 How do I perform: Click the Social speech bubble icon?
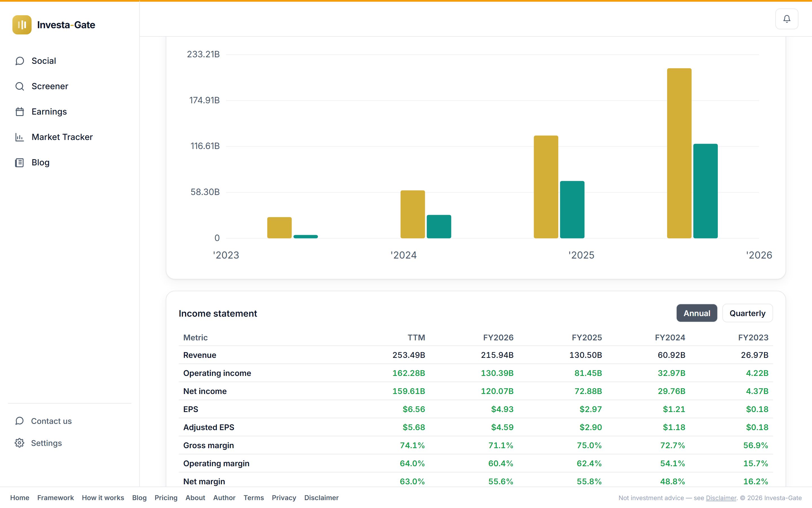19,61
